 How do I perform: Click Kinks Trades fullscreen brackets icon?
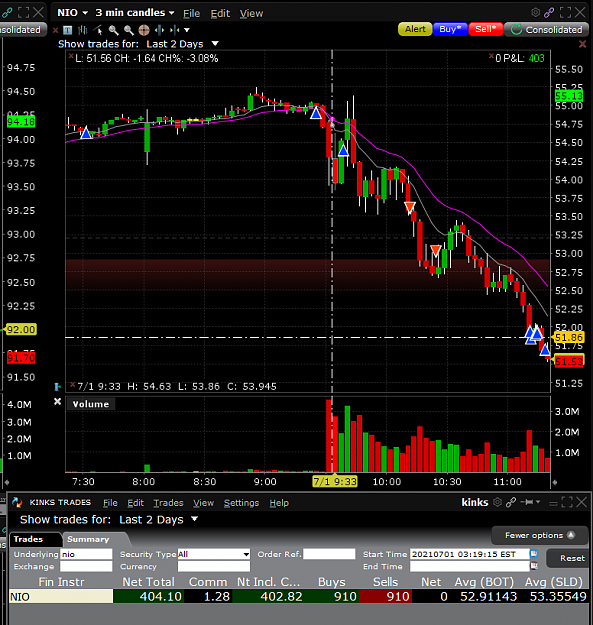click(x=567, y=503)
